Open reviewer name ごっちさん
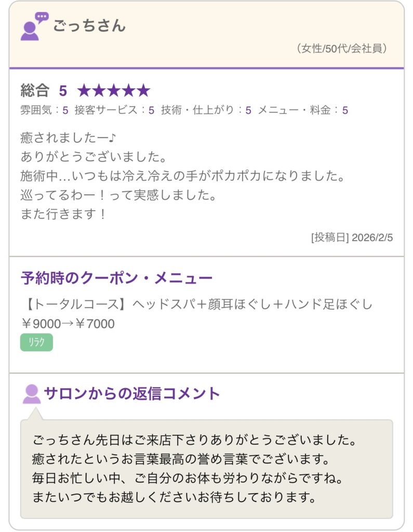This screenshot has width=413, height=532. click(x=89, y=25)
